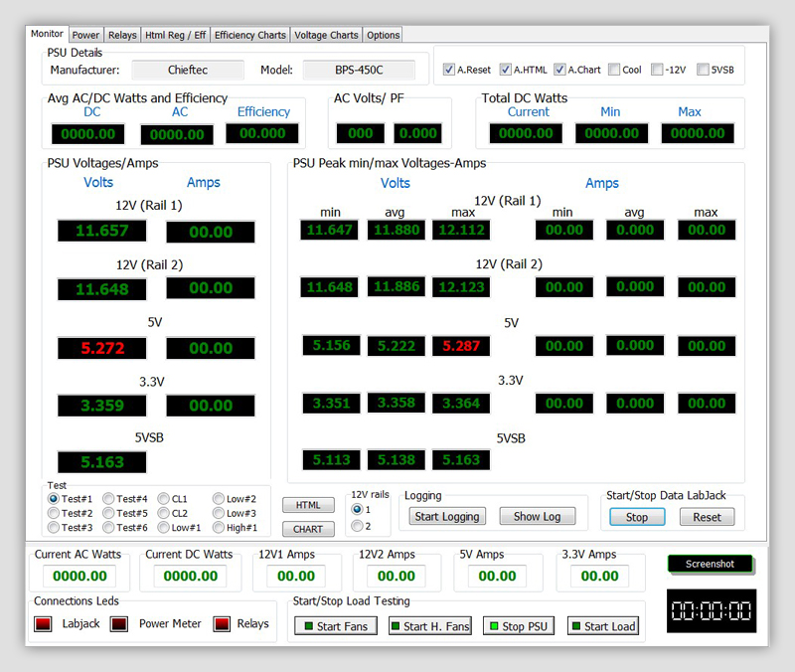Click the 12V Rail 1 voltage 11.657
The image size is (795, 672).
pos(102,231)
